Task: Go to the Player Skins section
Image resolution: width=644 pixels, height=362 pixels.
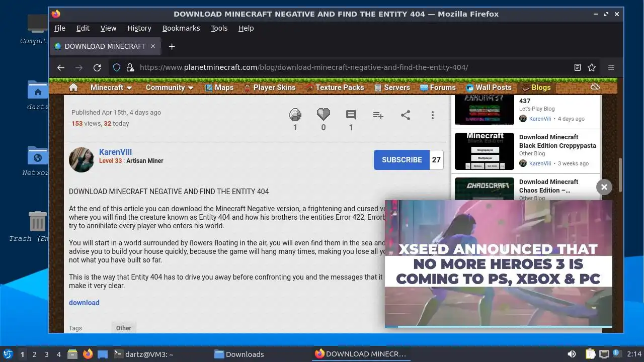Action: pos(270,87)
